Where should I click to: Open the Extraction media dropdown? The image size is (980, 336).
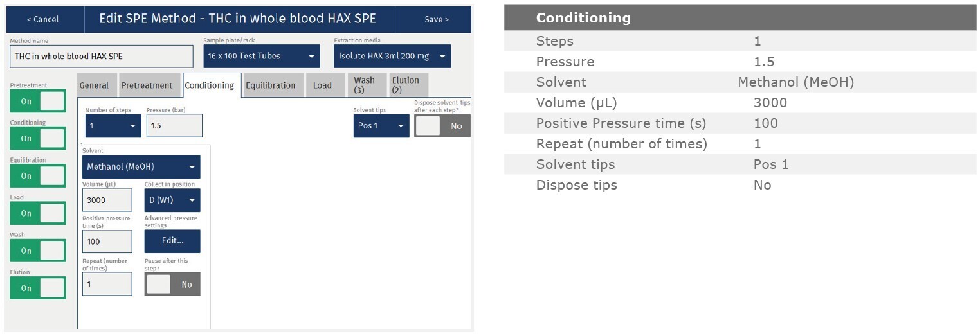tap(392, 56)
